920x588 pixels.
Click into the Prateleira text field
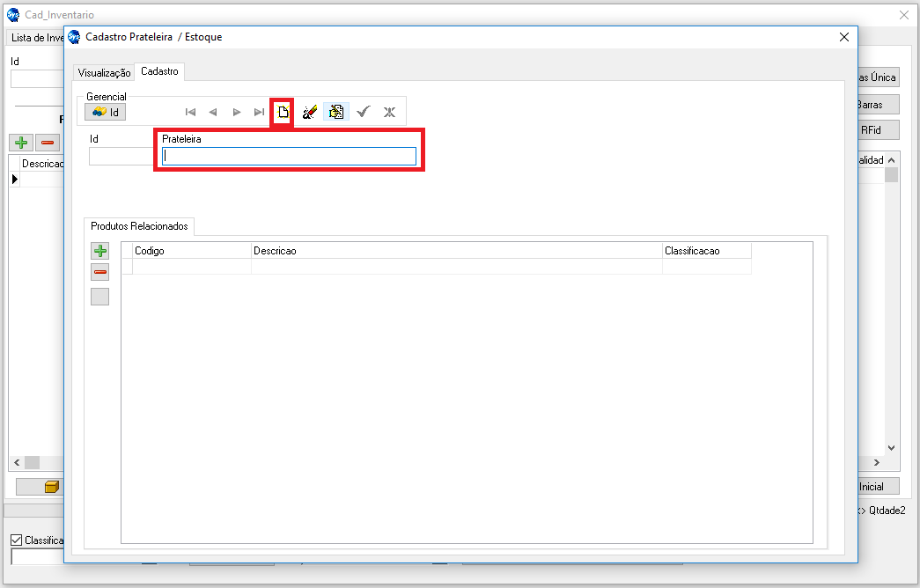coord(289,156)
